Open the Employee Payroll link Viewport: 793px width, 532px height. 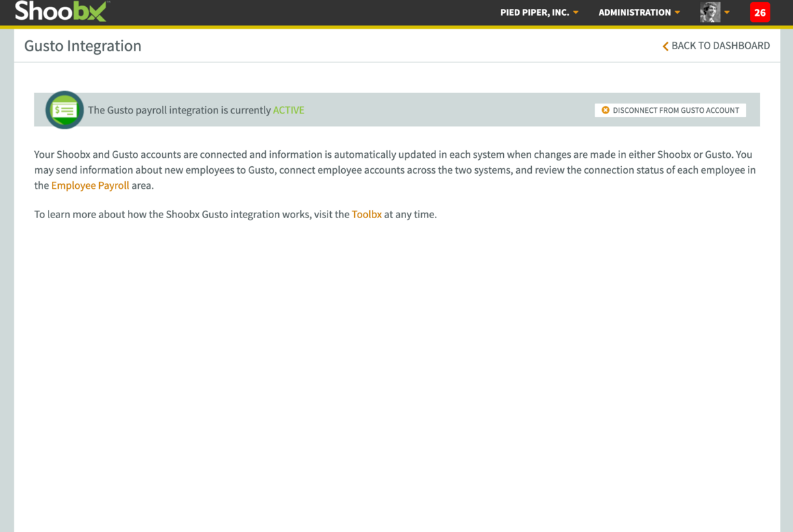(x=90, y=185)
